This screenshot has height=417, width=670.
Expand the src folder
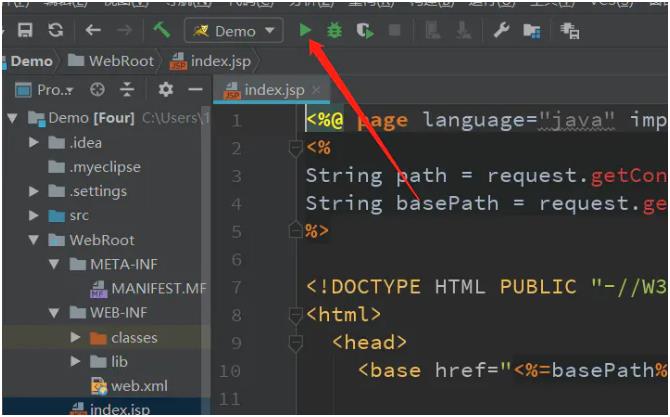(x=34, y=216)
